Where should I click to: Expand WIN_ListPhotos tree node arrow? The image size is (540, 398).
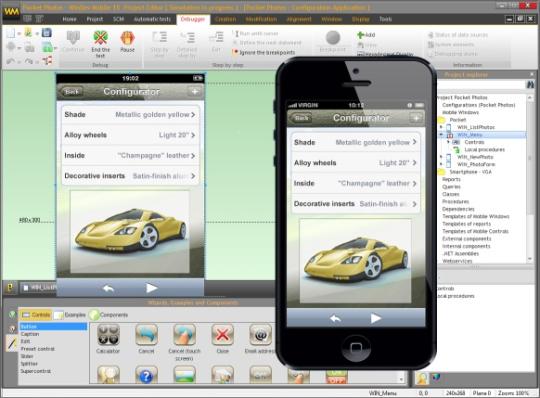click(x=441, y=127)
